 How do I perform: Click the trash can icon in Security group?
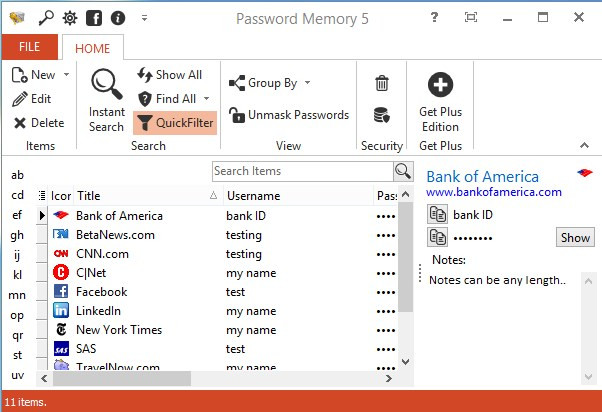point(382,83)
